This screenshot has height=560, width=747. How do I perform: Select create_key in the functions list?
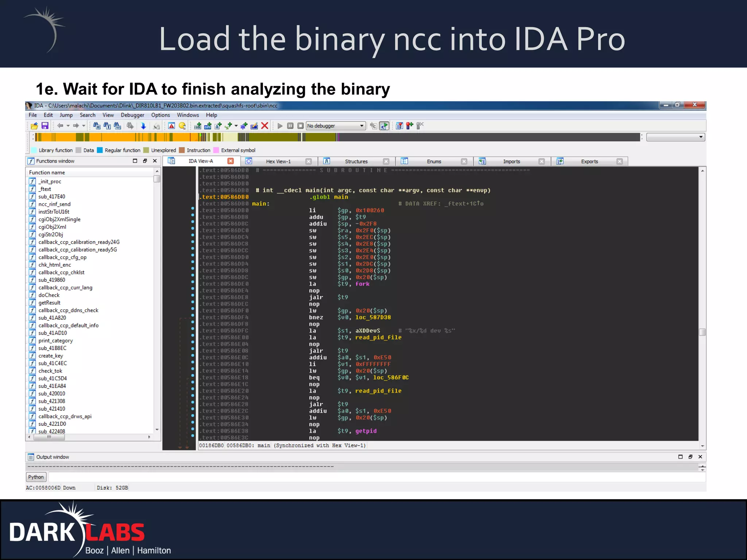[51, 356]
